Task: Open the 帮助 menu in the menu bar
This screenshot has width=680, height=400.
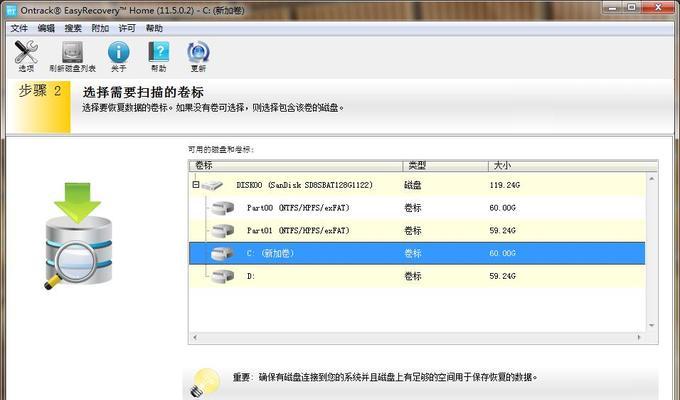Action: [x=154, y=28]
